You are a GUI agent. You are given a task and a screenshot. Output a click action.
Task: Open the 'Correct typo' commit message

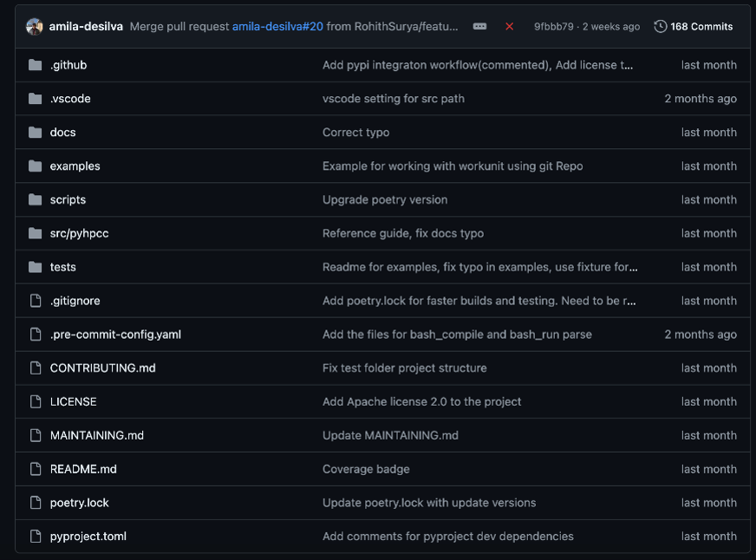pyautogui.click(x=355, y=133)
